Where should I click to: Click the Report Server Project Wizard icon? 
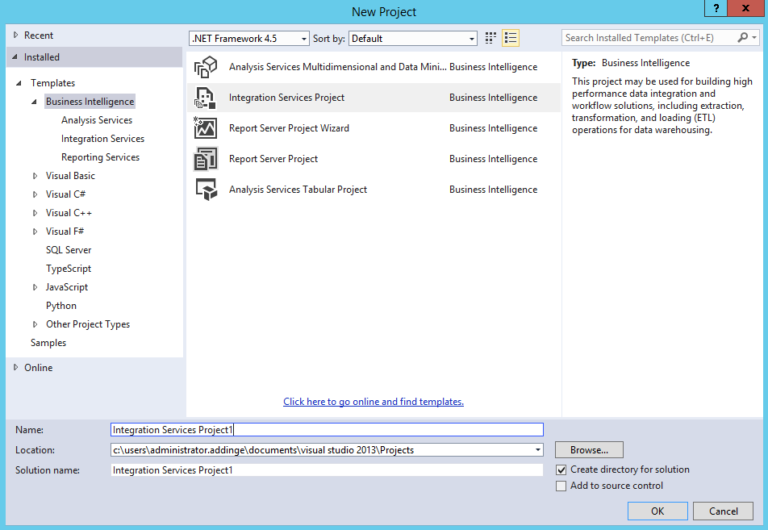coord(206,128)
